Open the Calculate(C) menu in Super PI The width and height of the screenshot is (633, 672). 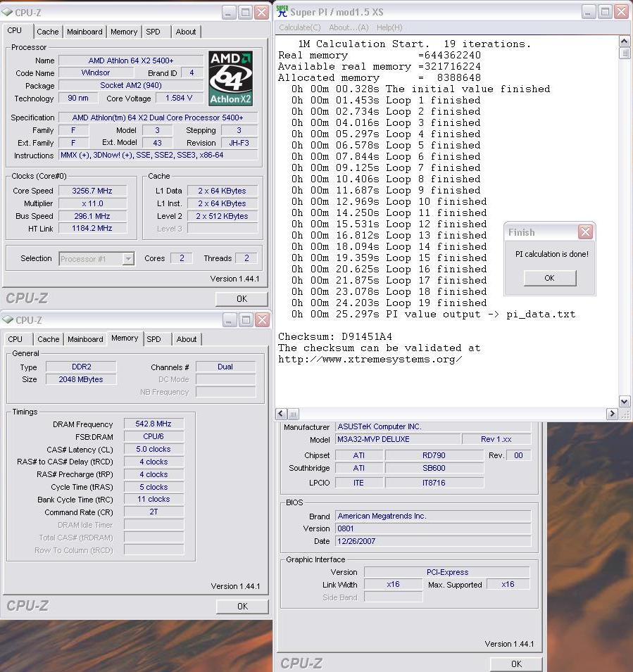300,27
